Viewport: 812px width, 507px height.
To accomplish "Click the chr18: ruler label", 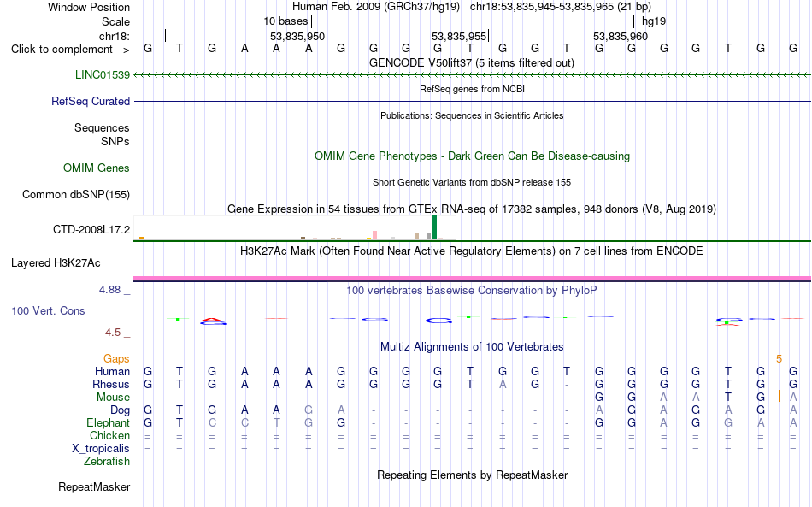I will (x=115, y=36).
